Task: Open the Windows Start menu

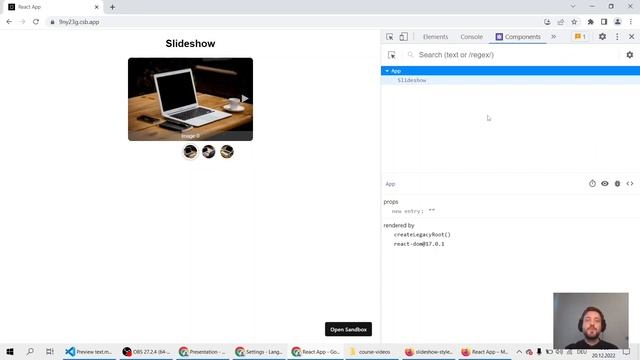Action: pyautogui.click(x=10, y=351)
